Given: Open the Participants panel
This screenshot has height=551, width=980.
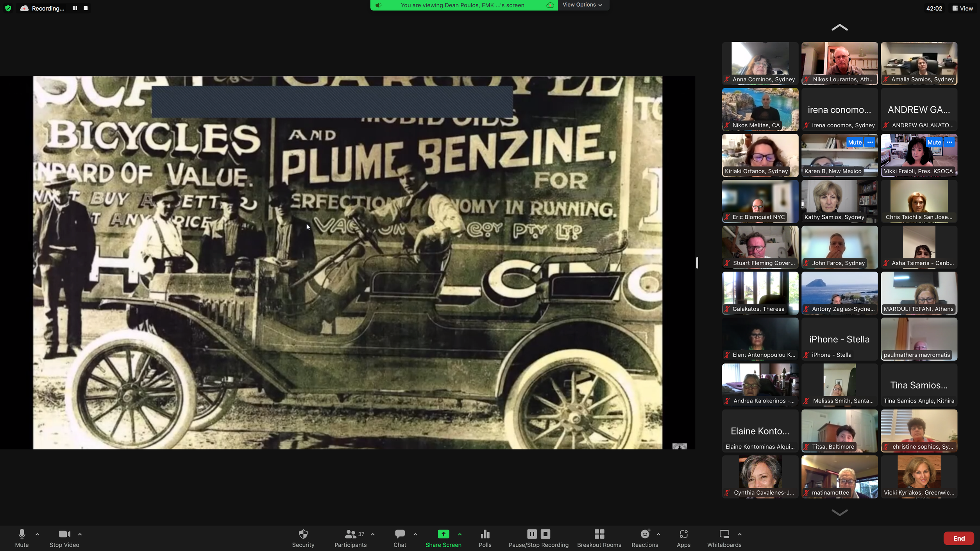Looking at the screenshot, I should point(350,534).
